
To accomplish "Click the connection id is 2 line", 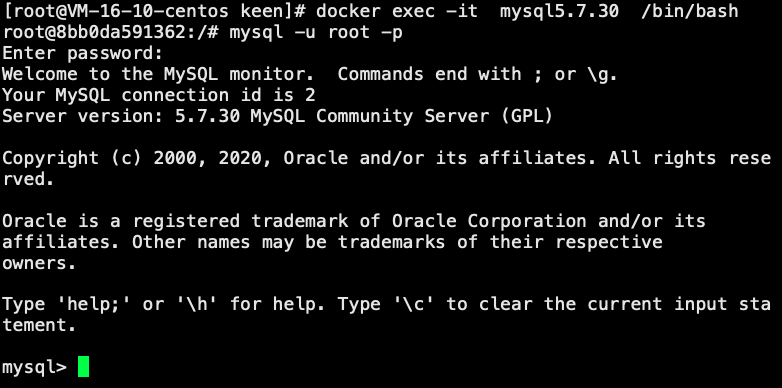I will (x=159, y=95).
